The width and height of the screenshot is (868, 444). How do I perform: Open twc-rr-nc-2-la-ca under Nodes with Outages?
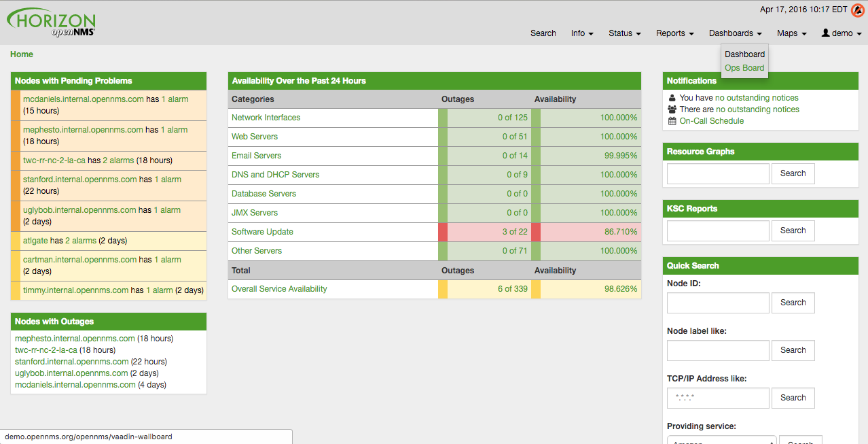pos(46,350)
